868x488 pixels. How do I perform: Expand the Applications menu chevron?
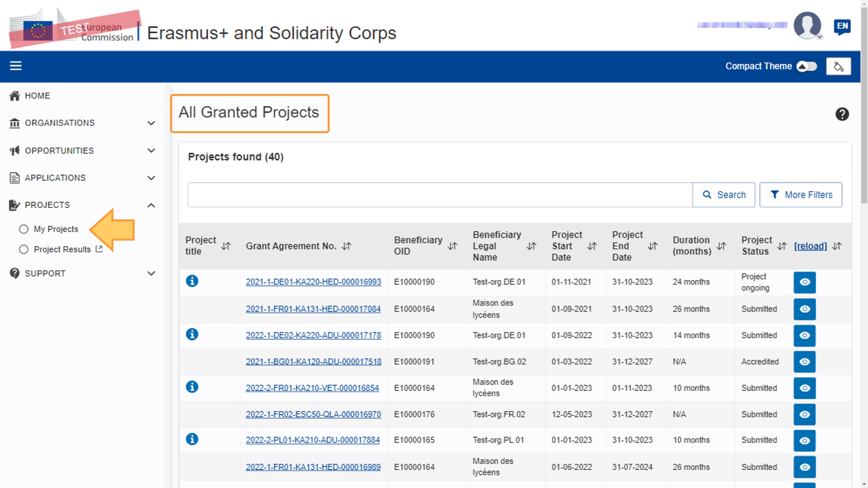click(151, 177)
